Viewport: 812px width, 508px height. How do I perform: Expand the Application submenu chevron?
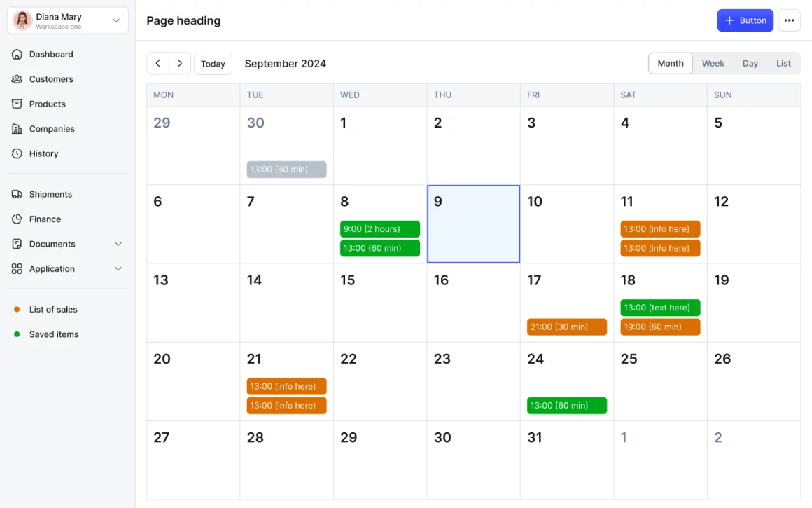coord(118,269)
